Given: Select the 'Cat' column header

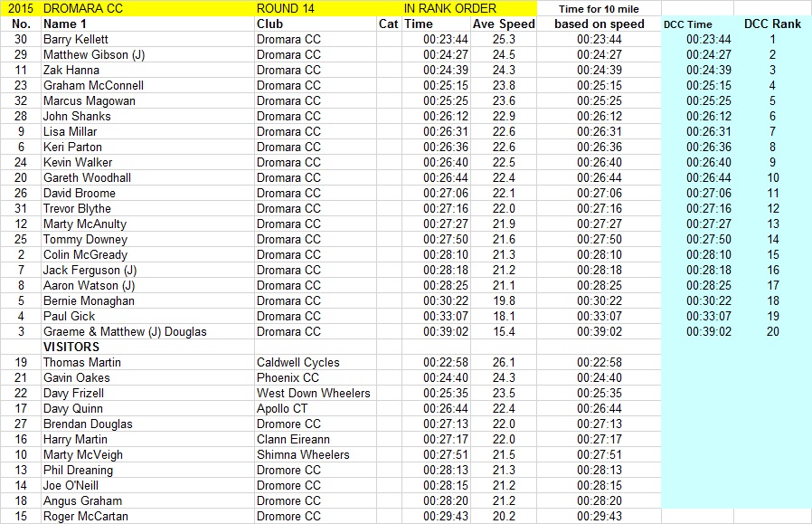Looking at the screenshot, I should point(389,24).
